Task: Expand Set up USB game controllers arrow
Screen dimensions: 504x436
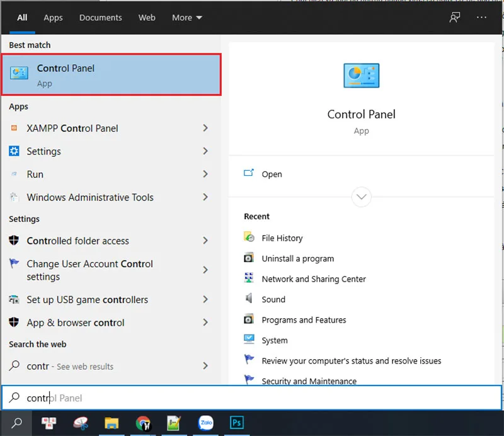Action: point(205,299)
